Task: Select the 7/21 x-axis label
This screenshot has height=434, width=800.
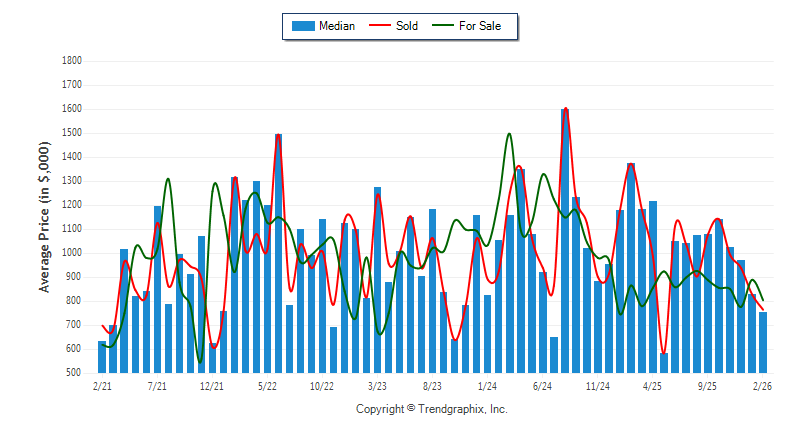Action: tap(157, 385)
